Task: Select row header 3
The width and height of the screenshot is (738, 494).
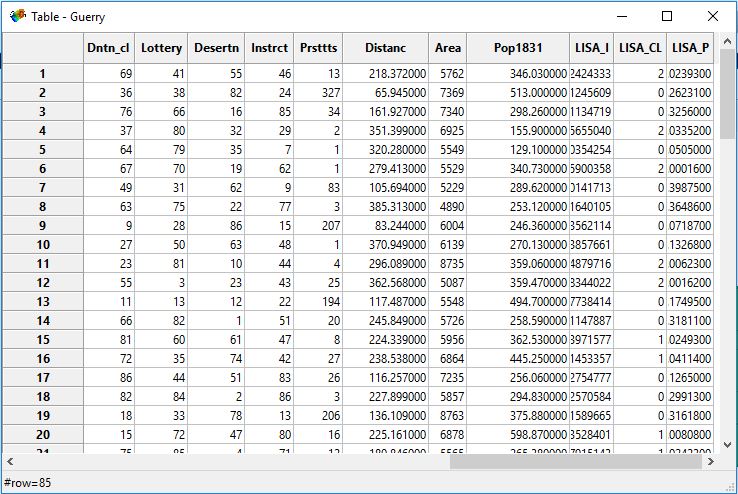Action: (x=43, y=112)
